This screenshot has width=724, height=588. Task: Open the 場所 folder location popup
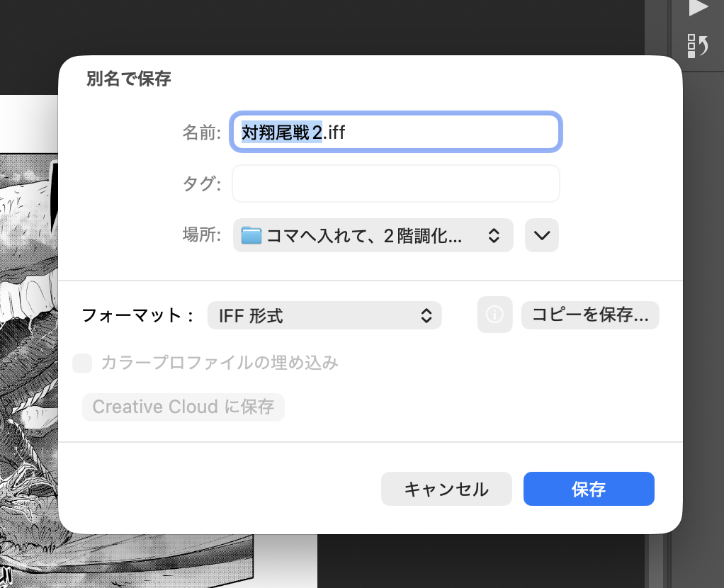point(373,236)
